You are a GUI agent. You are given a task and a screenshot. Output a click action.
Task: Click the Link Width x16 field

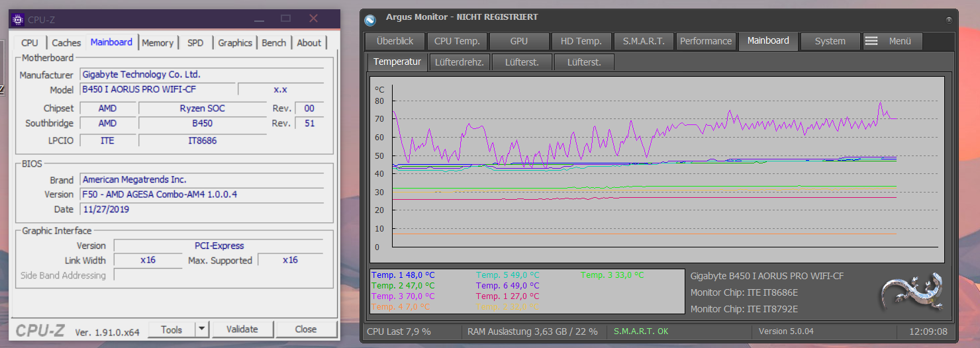coord(148,260)
